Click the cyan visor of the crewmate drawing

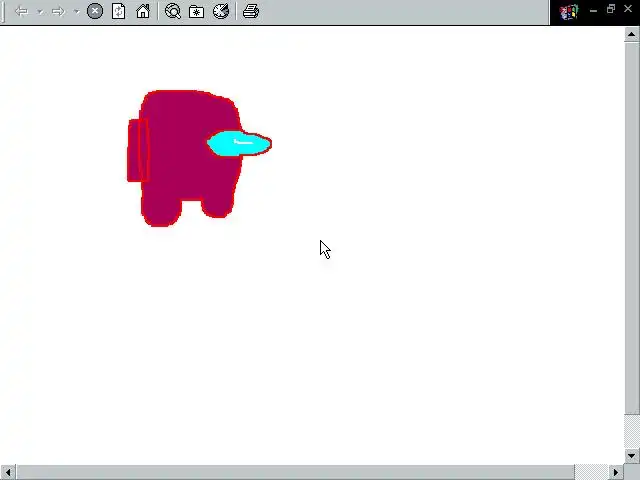[239, 143]
